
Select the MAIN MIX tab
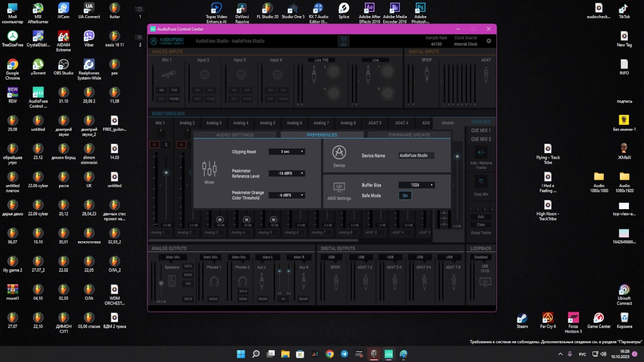[481, 122]
